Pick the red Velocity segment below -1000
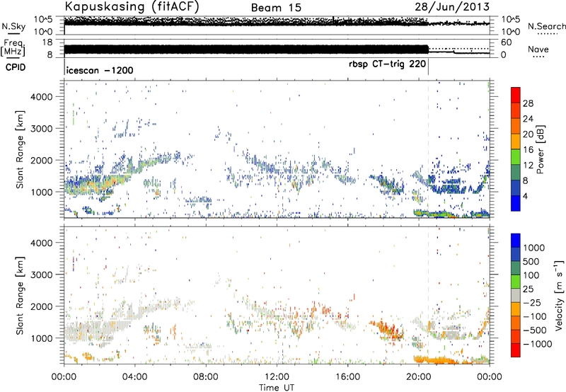This screenshot has width=566, height=392. point(516,350)
